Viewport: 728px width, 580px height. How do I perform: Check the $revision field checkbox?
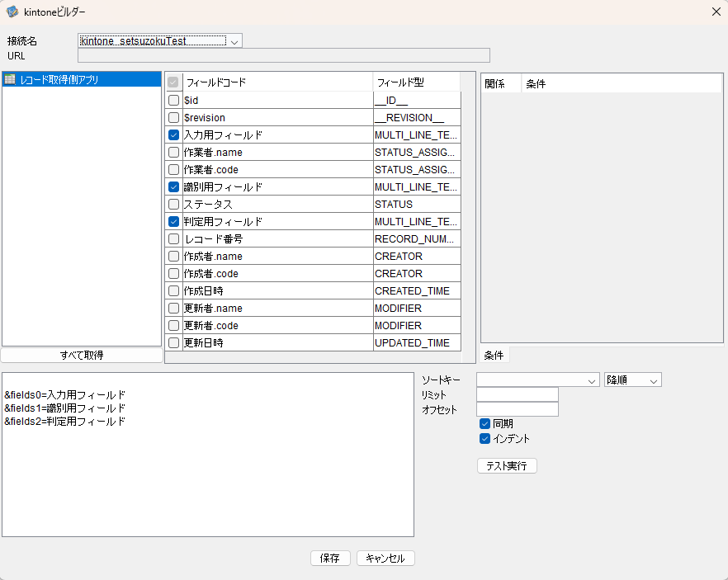point(173,117)
